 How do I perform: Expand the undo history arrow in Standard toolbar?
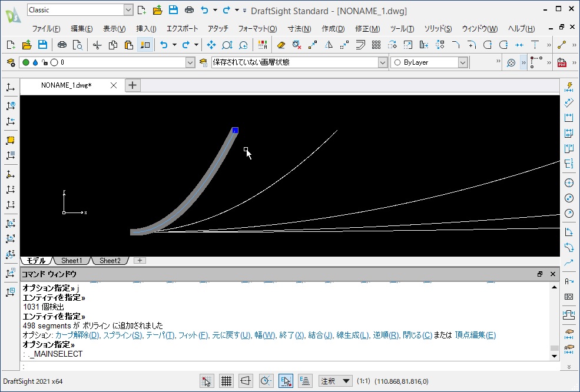pos(175,45)
